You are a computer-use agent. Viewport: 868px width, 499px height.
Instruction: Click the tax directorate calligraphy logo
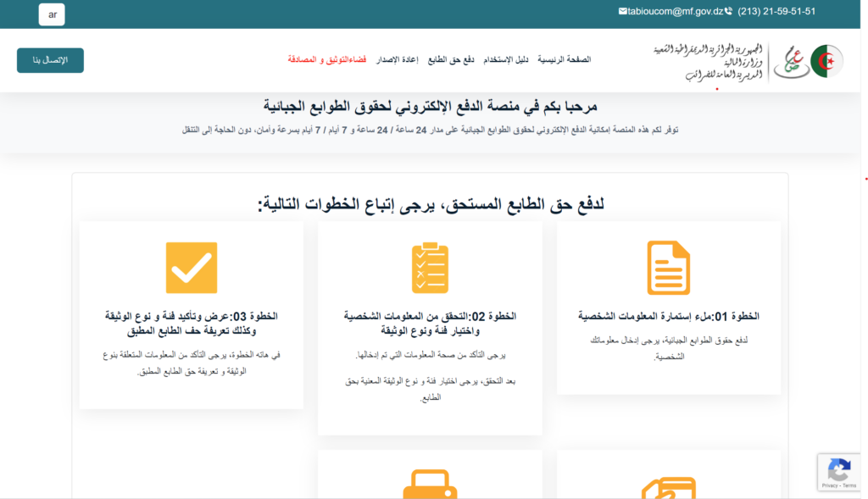[x=790, y=61]
